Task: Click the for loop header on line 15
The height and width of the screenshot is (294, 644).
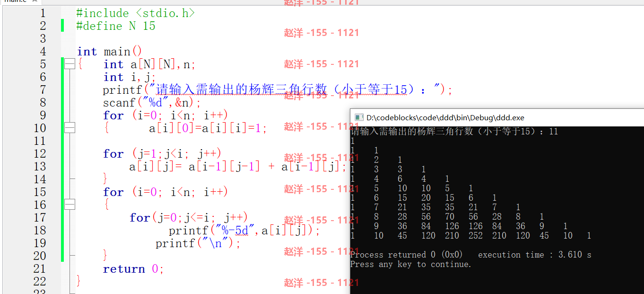Action: [x=165, y=192]
